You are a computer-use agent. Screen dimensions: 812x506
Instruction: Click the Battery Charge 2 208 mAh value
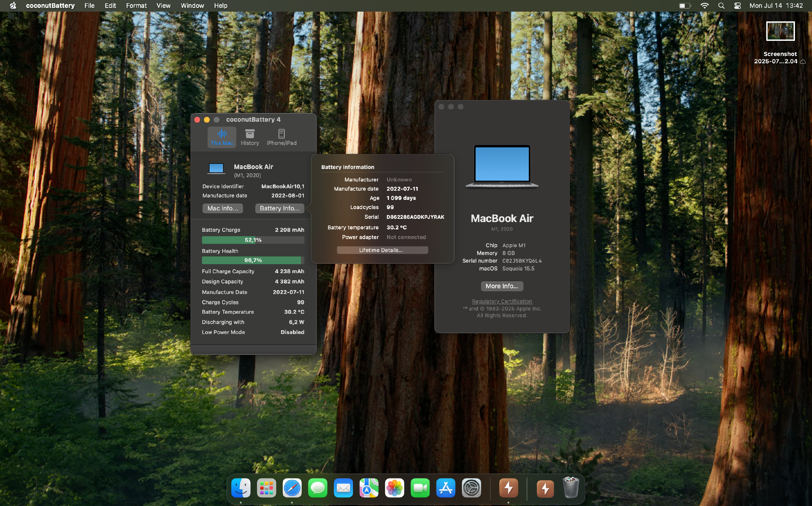click(x=289, y=230)
